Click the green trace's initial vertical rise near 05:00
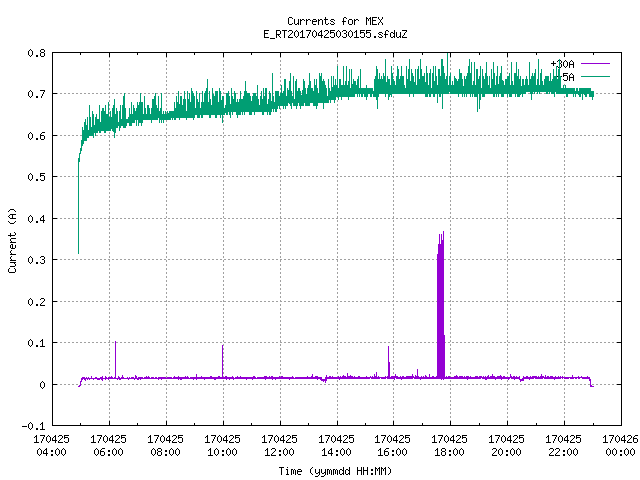This screenshot has height=480, width=640. pos(78,204)
